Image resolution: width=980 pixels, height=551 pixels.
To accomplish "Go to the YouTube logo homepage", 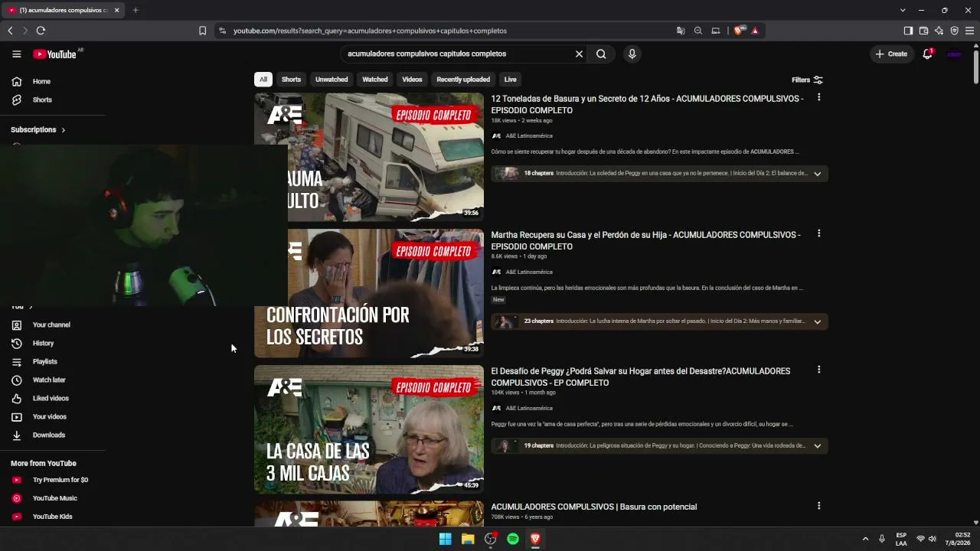I will point(54,54).
